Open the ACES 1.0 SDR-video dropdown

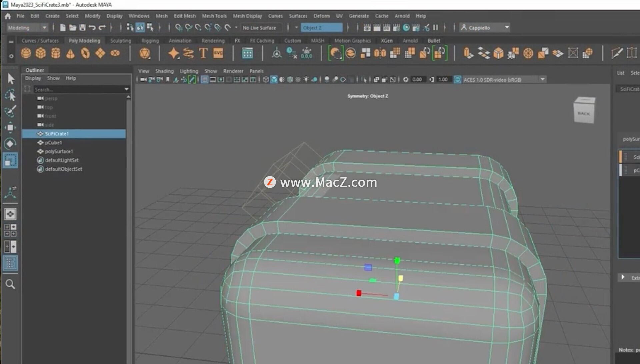point(504,80)
